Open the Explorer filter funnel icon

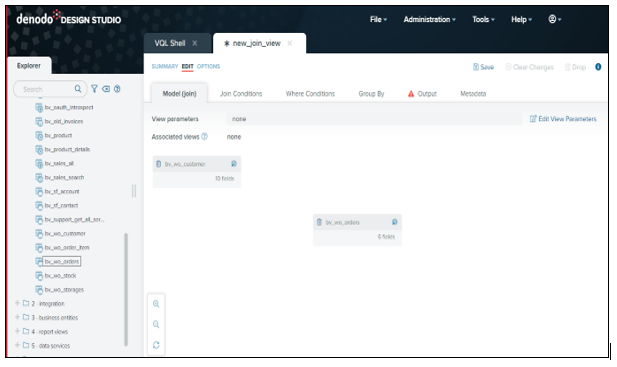tap(94, 89)
